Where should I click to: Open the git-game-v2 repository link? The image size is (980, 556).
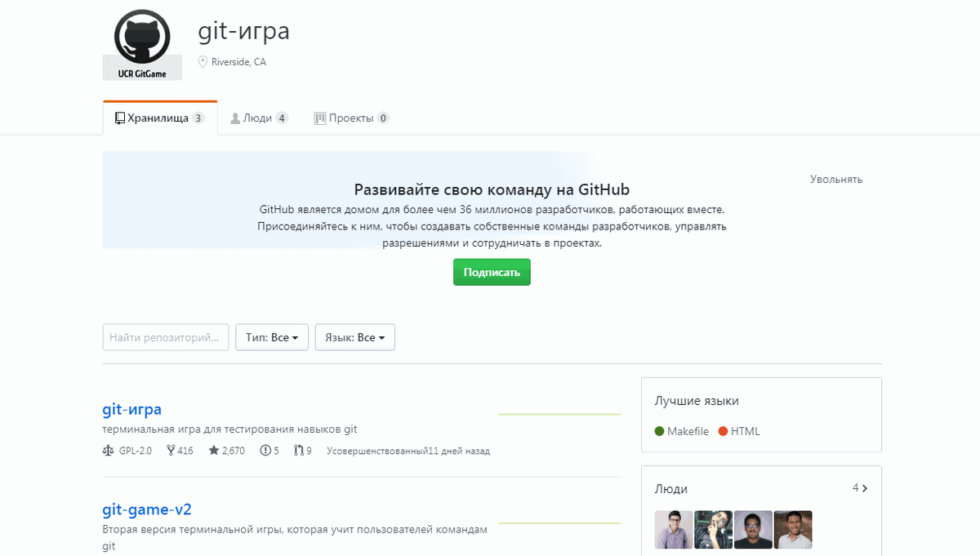(x=147, y=510)
